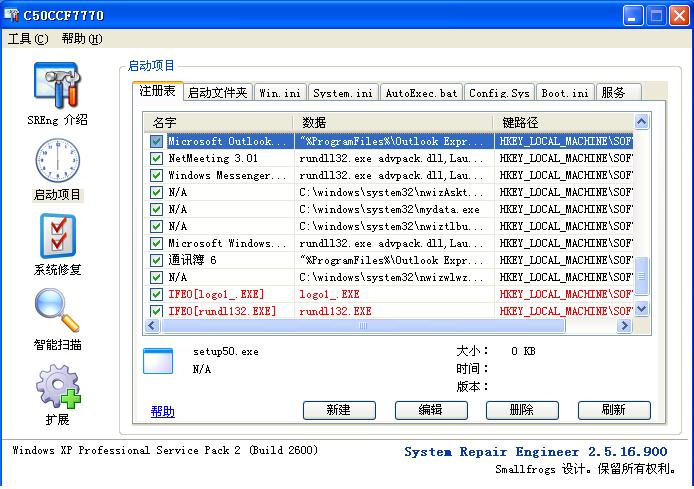Click the System Repair Engineer version text
This screenshot has width=694, height=489.
pyautogui.click(x=536, y=452)
